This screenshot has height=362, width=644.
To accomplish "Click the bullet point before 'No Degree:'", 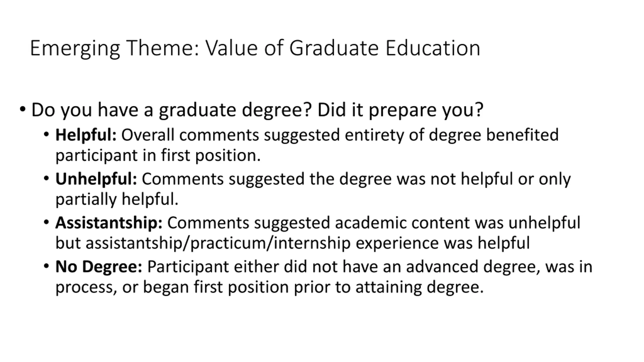I will pos(46,266).
